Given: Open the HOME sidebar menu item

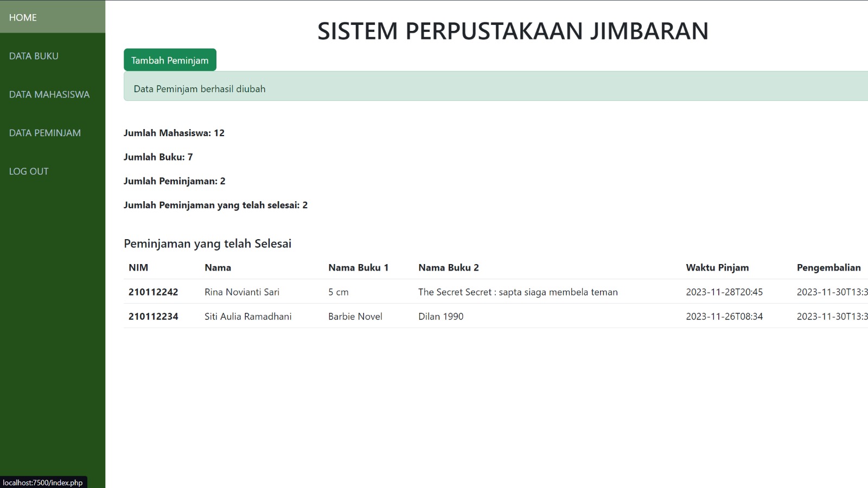Looking at the screenshot, I should click(53, 17).
